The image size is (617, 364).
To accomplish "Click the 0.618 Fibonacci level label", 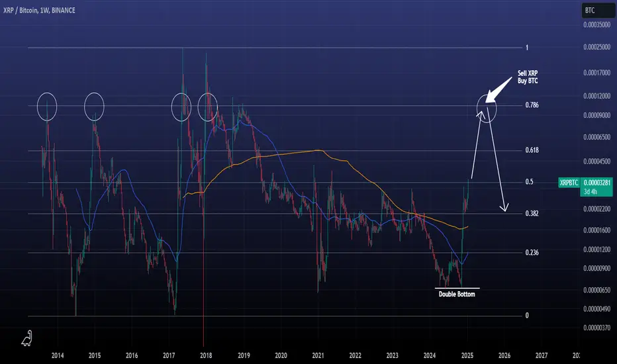I will [532, 150].
